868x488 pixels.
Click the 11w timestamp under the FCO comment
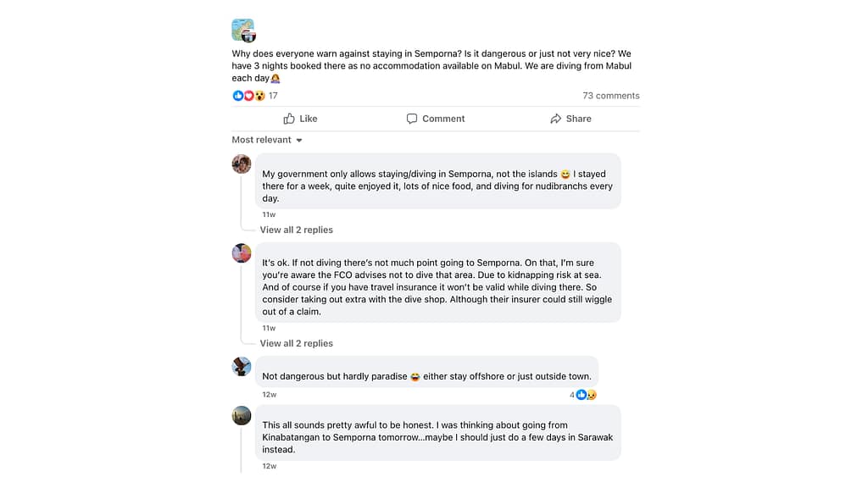coord(269,328)
